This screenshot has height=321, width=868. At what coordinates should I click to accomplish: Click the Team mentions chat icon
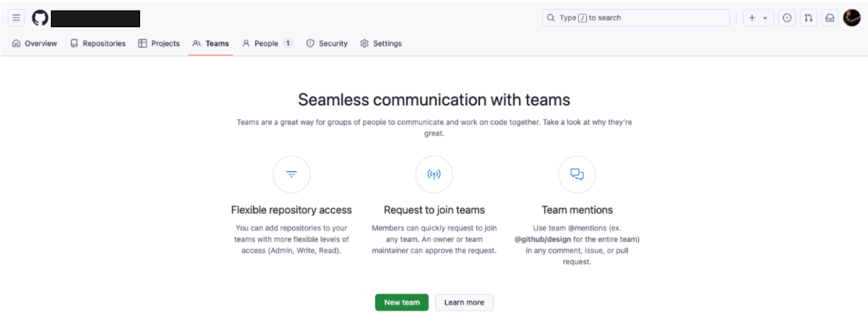577,174
